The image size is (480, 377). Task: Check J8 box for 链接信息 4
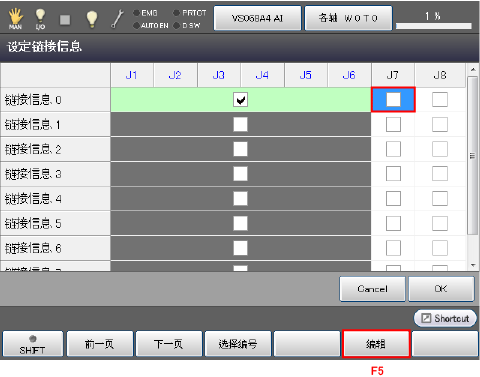440,199
